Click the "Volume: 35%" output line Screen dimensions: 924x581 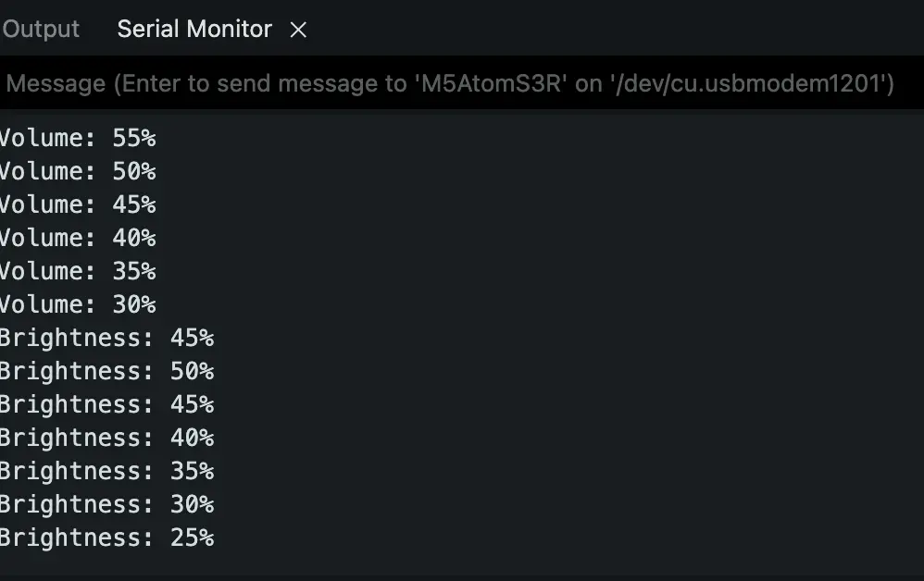[78, 271]
